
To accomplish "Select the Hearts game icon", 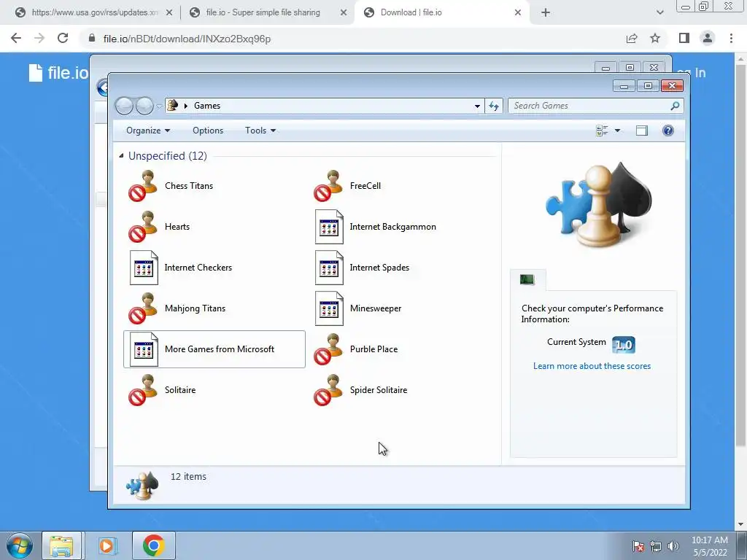I will pos(143,227).
